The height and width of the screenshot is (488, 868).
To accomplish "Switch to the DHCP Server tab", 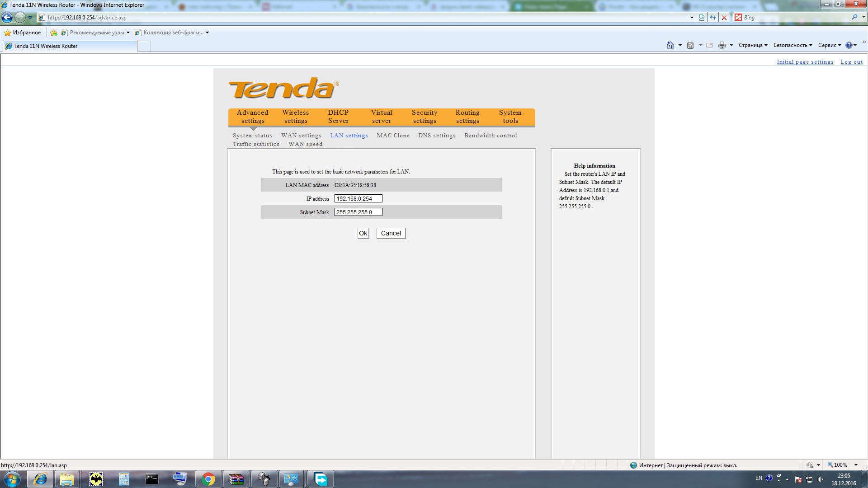I will [338, 117].
